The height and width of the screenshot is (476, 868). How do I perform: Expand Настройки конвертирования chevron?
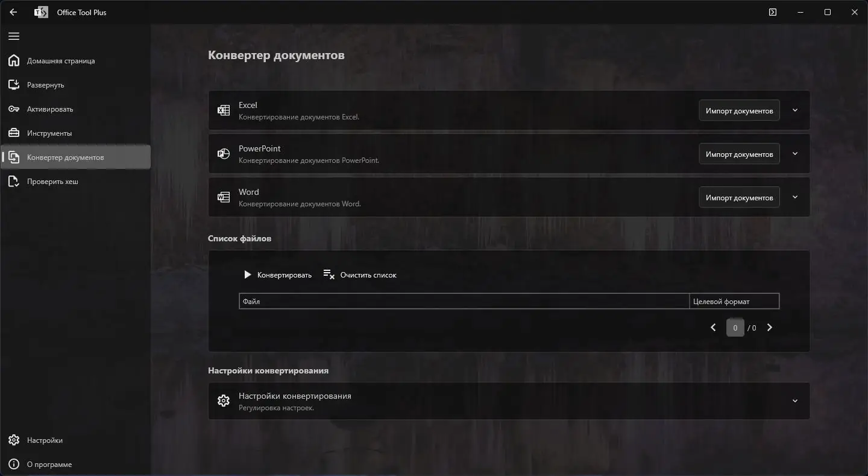(795, 401)
